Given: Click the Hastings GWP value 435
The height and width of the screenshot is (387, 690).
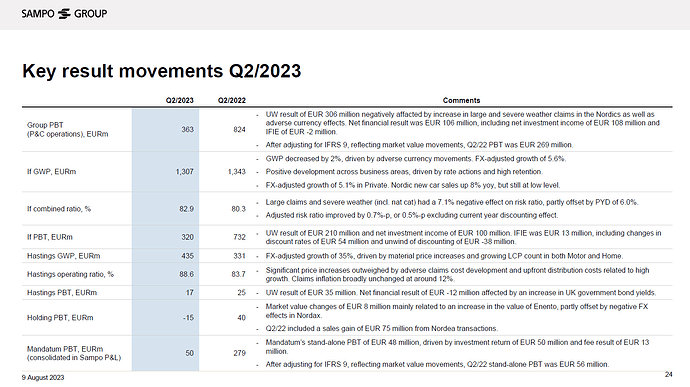Looking at the screenshot, I should click(187, 256).
